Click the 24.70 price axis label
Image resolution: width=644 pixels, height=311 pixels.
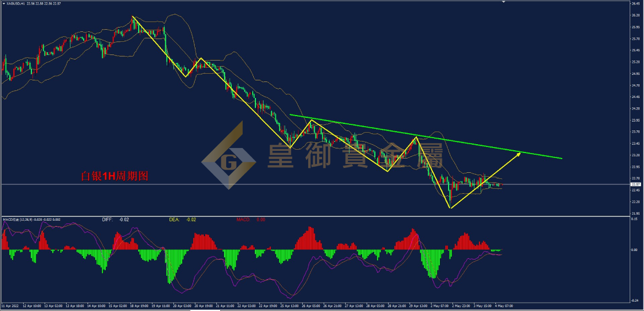tap(636, 85)
